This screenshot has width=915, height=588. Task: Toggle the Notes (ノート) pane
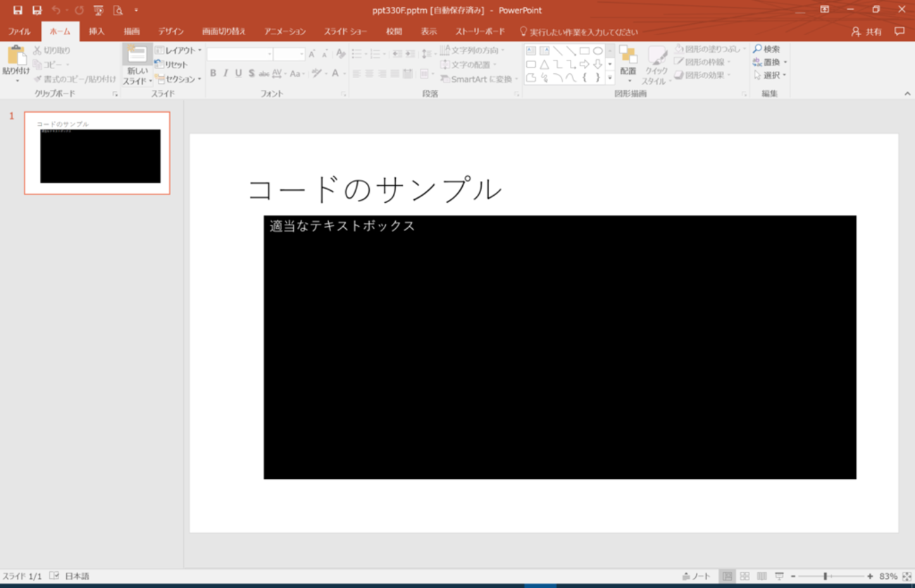coord(697,576)
